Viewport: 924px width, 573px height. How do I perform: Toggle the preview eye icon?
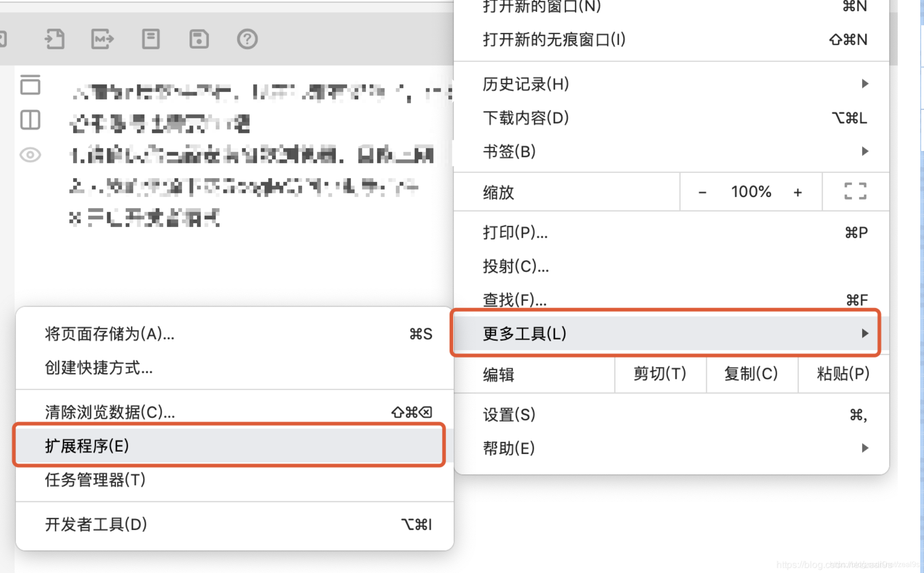30,155
